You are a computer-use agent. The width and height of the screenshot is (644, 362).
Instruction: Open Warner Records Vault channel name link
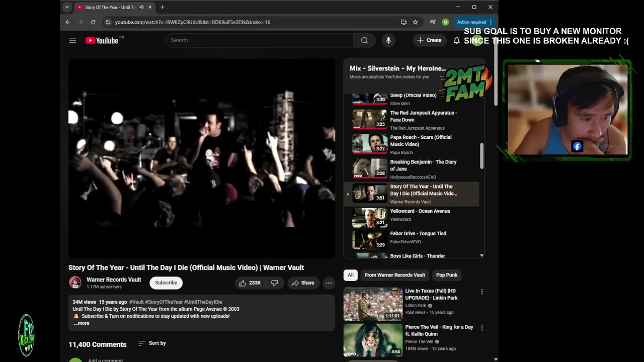(x=114, y=280)
